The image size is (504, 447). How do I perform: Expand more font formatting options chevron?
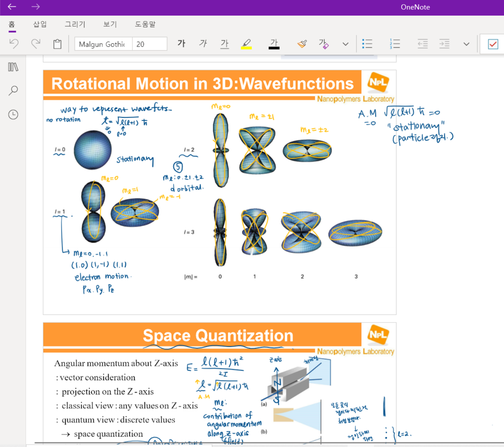tap(345, 44)
